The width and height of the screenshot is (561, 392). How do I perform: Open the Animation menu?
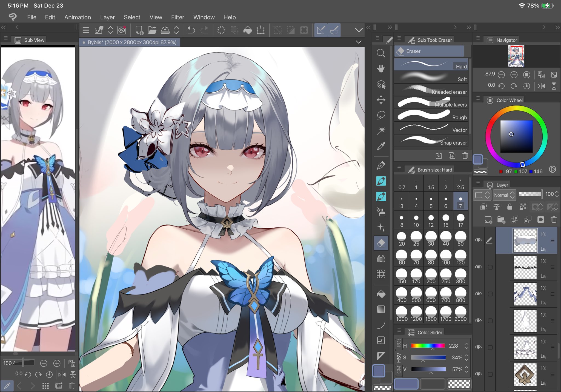78,17
